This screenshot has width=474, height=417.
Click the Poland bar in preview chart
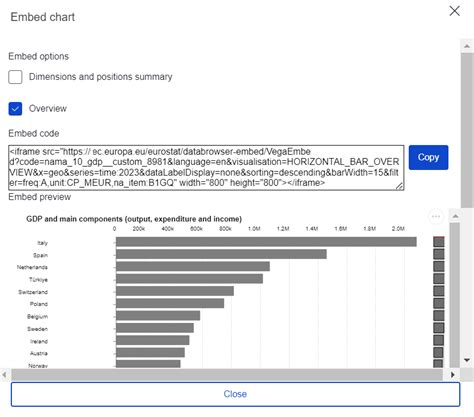(x=170, y=303)
